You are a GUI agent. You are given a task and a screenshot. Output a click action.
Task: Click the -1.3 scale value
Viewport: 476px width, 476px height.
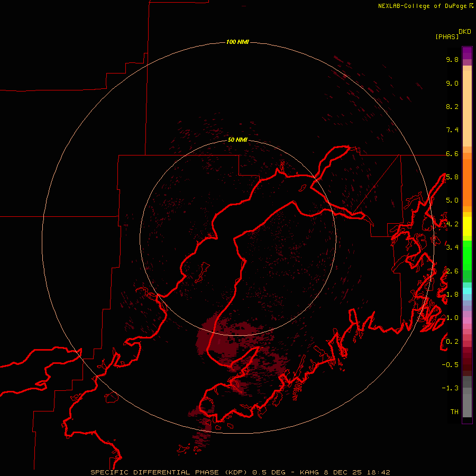(450, 388)
